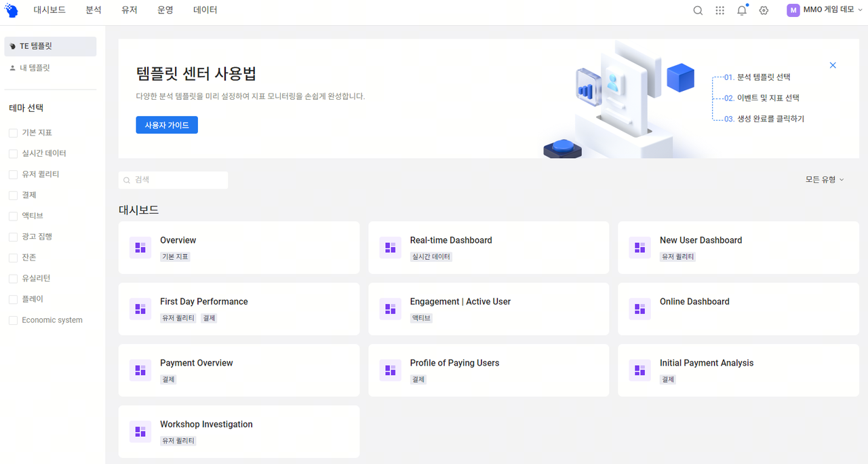Open the notifications bell

(x=742, y=10)
